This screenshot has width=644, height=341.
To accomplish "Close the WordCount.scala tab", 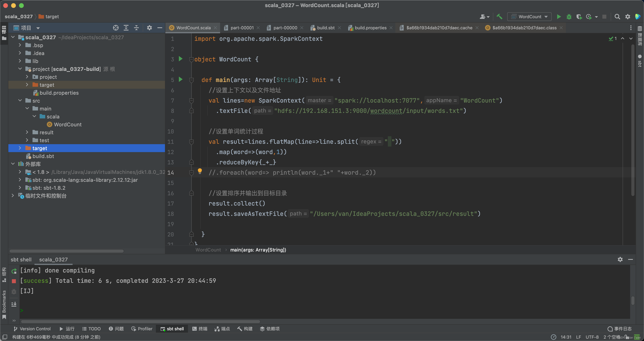I will tap(215, 28).
